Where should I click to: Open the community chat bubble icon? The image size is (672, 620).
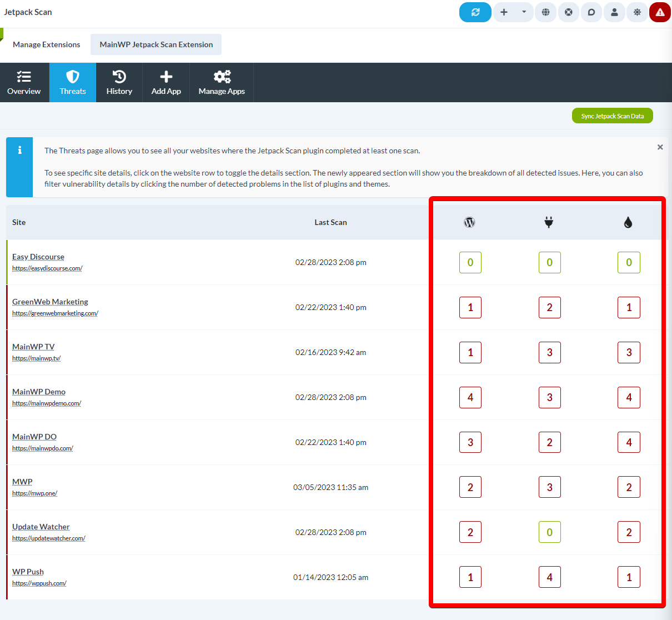coord(591,12)
